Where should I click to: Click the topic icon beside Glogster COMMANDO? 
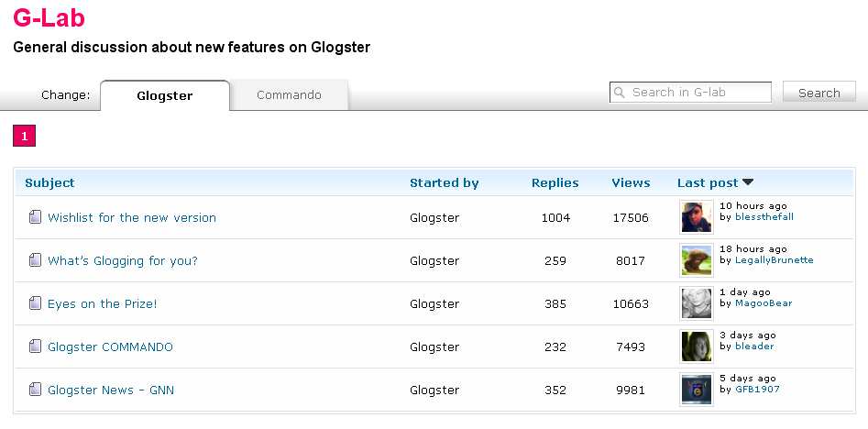(x=35, y=346)
